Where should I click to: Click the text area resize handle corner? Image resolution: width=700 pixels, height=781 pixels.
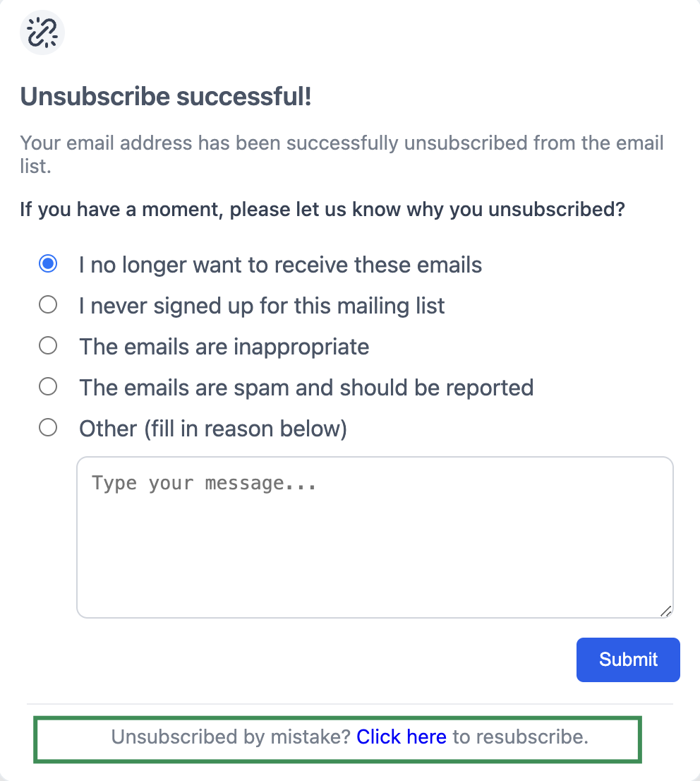(665, 611)
